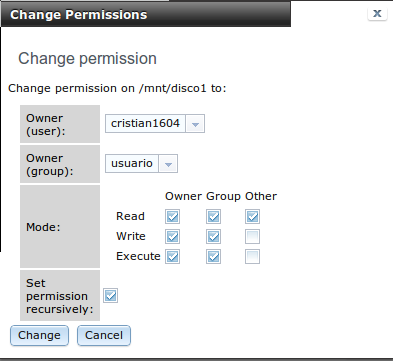Image resolution: width=393 pixels, height=361 pixels.
Task: Enable Other Write permission
Action: click(x=252, y=237)
